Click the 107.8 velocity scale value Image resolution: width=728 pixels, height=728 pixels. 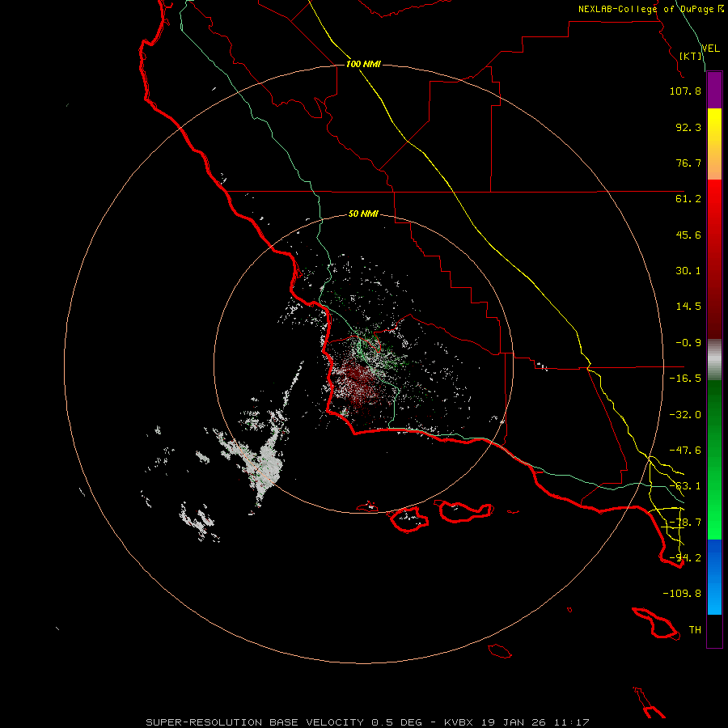point(685,91)
